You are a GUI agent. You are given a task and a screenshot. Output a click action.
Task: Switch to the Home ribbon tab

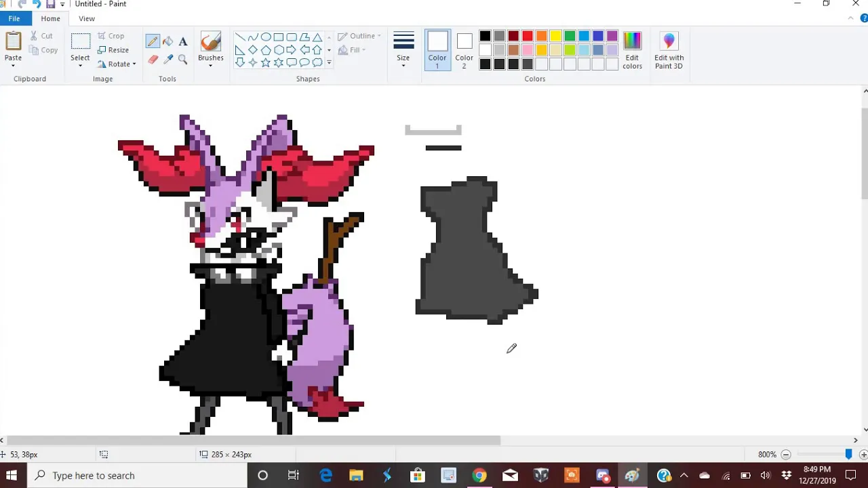[50, 18]
